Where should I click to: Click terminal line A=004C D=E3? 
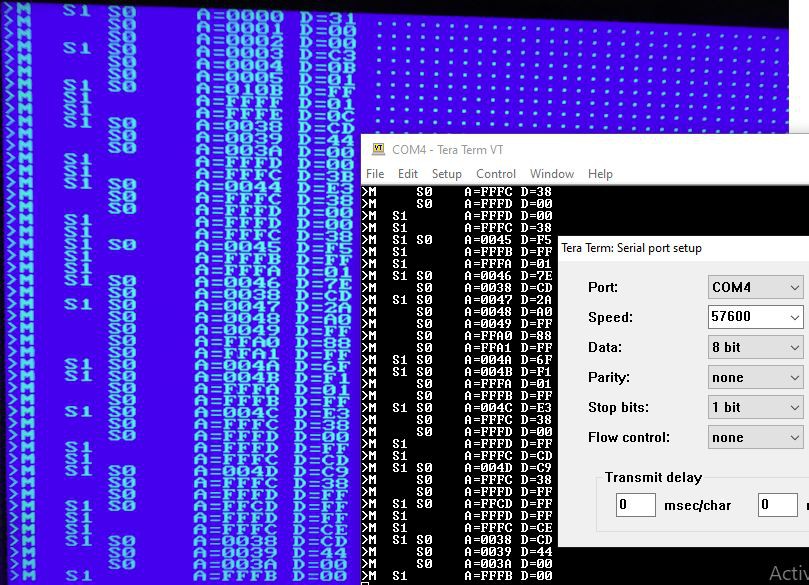457,408
